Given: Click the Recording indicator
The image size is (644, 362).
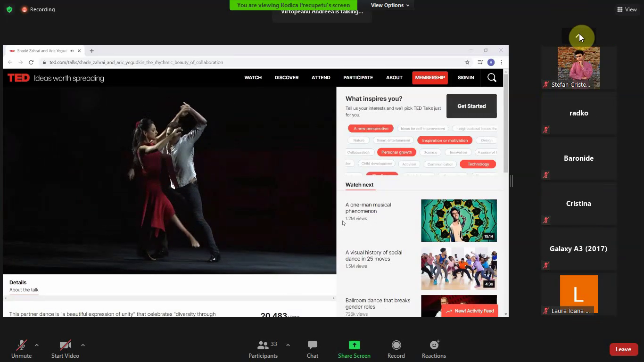Looking at the screenshot, I should click(x=38, y=9).
